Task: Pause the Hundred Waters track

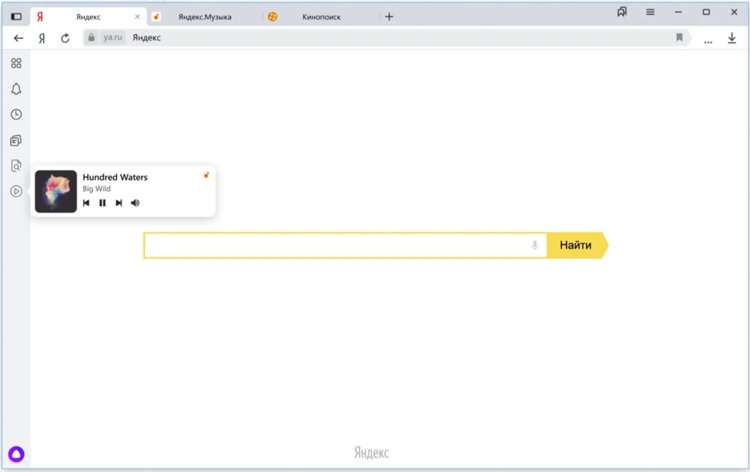Action: tap(102, 203)
